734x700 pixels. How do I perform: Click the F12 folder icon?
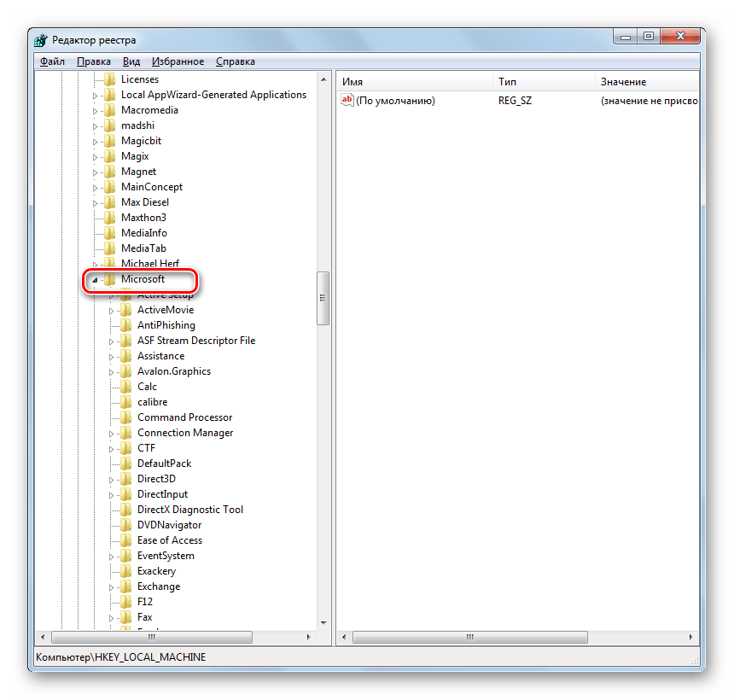[x=126, y=602]
